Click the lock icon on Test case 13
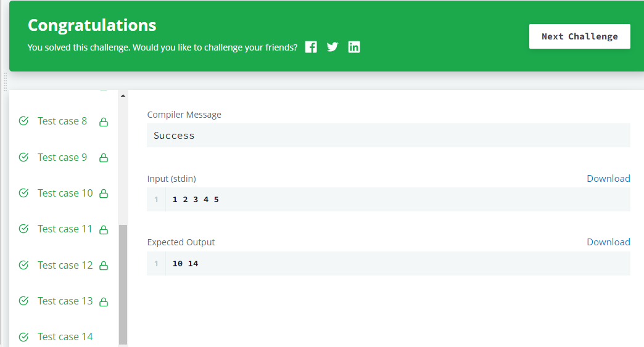The width and height of the screenshot is (644, 347). [x=104, y=302]
